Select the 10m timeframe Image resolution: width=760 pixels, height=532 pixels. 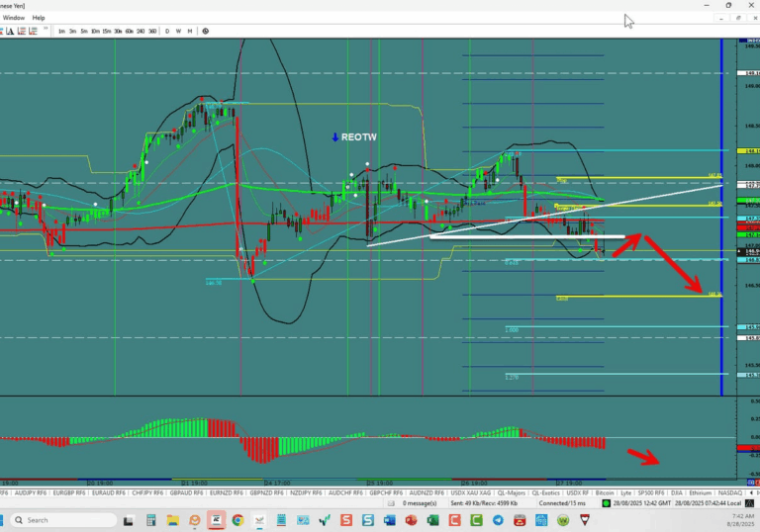pyautogui.click(x=95, y=31)
